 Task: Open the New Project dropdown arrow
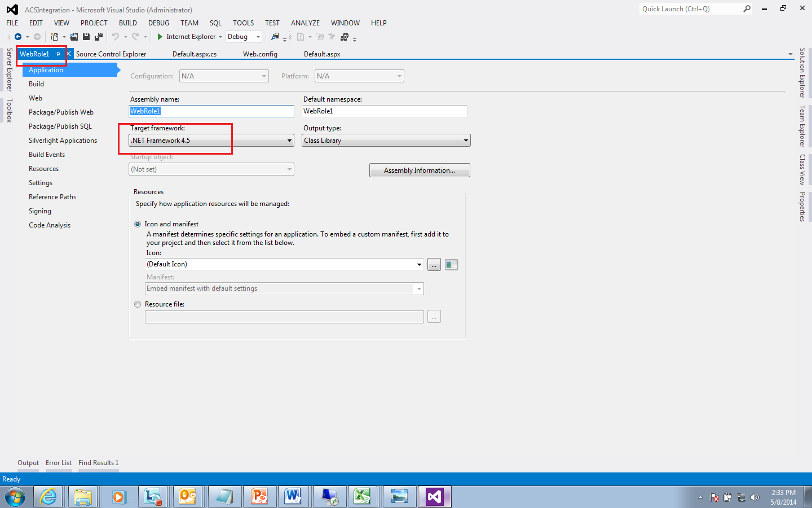click(x=64, y=37)
